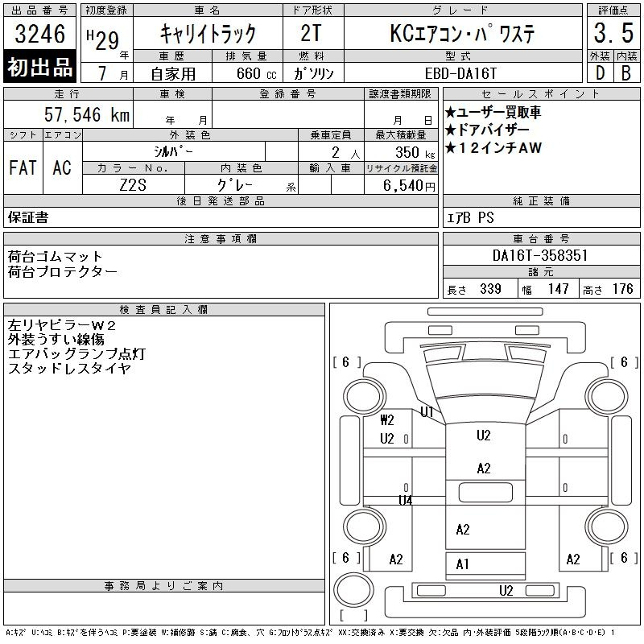Click chassis number "DA16T-358351"
Viewport: 644px width, 644px height.
[540, 255]
